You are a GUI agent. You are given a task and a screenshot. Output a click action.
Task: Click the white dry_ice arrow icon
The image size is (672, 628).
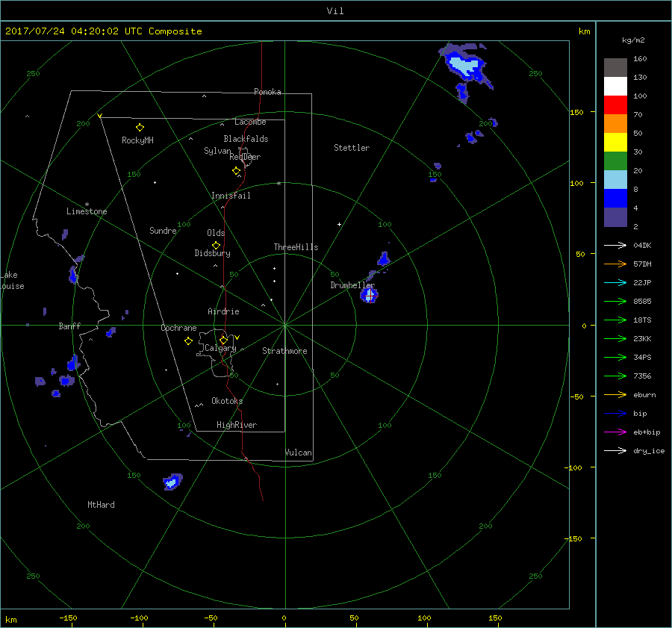616,451
